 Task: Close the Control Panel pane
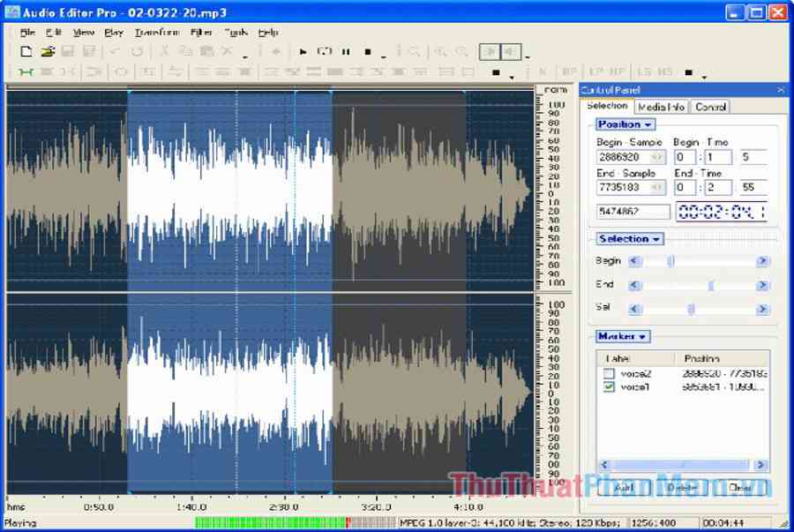pyautogui.click(x=780, y=90)
